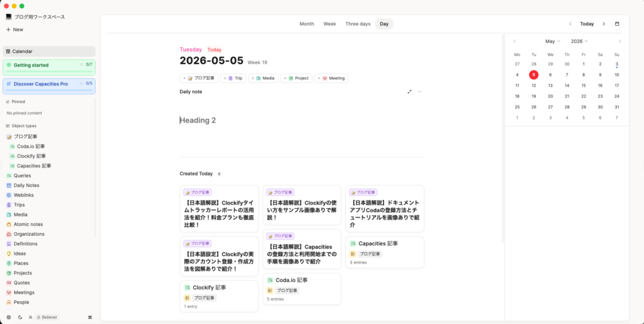
Task: Toggle the calendar panel icon top right
Action: tap(617, 24)
